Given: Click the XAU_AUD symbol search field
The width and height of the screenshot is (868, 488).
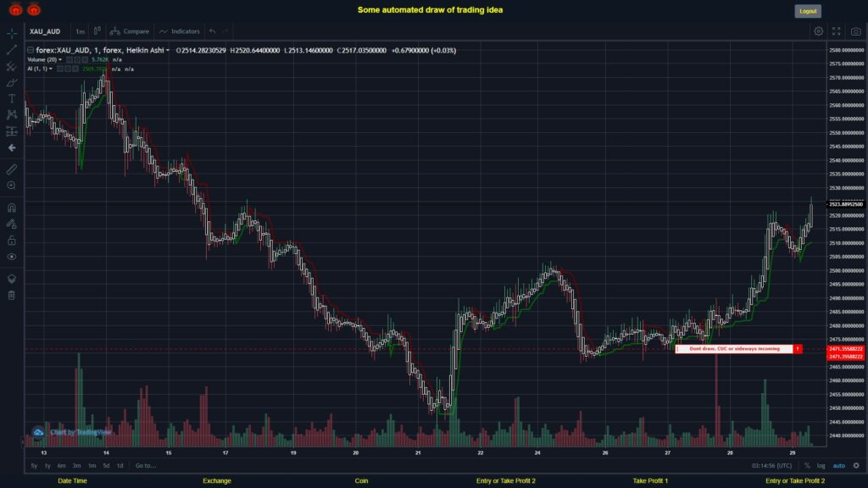Looking at the screenshot, I should 46,31.
